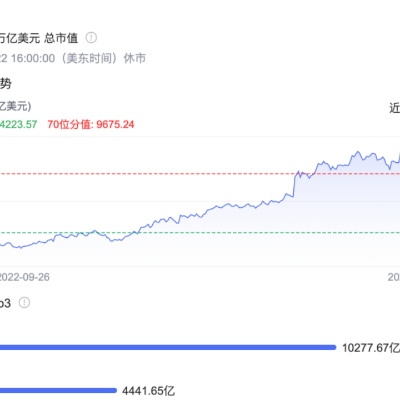Click the green dashed percentile line
Screen dimensions: 400x400
(x=200, y=233)
